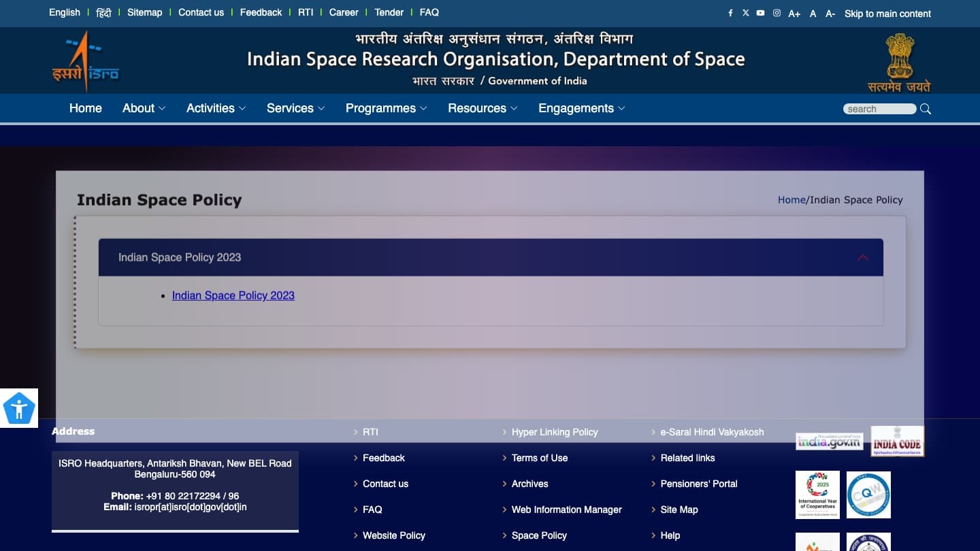Open the ISRO X (Twitter) icon
Screen dimensions: 980x551
click(745, 13)
